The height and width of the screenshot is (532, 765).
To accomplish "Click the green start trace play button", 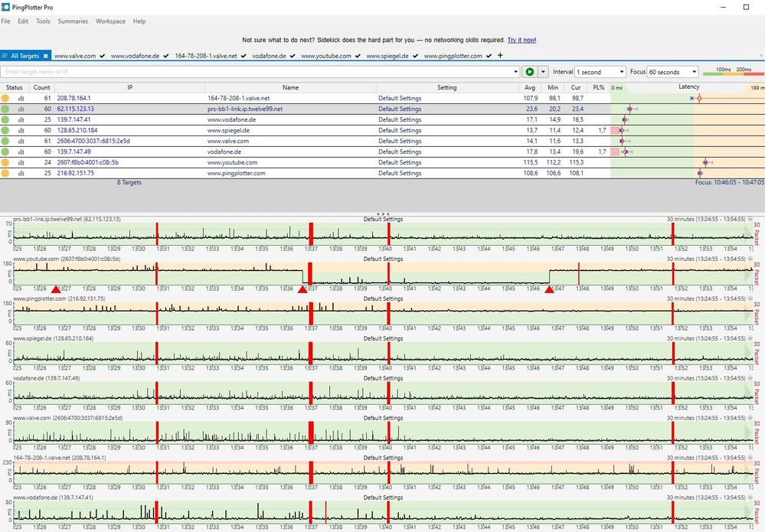I will (x=529, y=72).
